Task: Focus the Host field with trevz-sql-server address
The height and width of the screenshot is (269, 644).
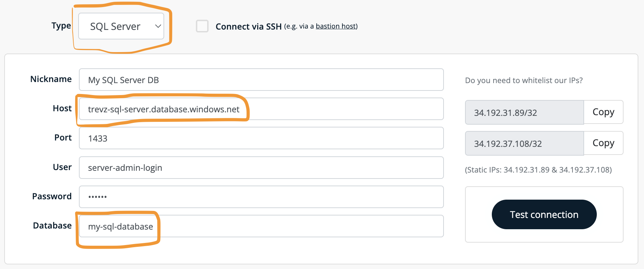Action: coord(261,109)
